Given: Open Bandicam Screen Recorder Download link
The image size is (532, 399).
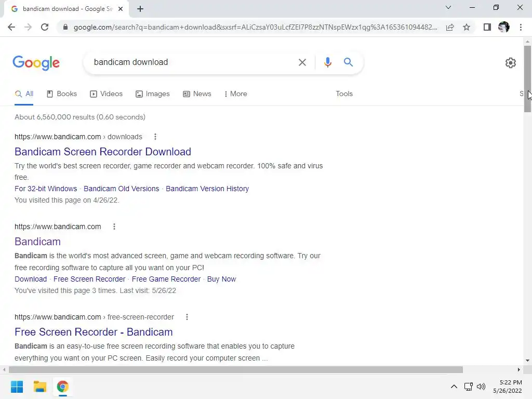Looking at the screenshot, I should (103, 152).
